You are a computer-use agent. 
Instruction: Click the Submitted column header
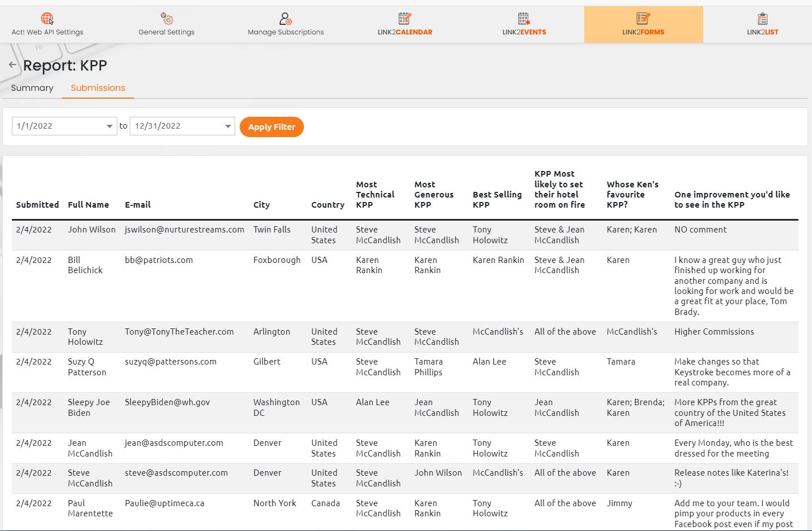pyautogui.click(x=37, y=205)
